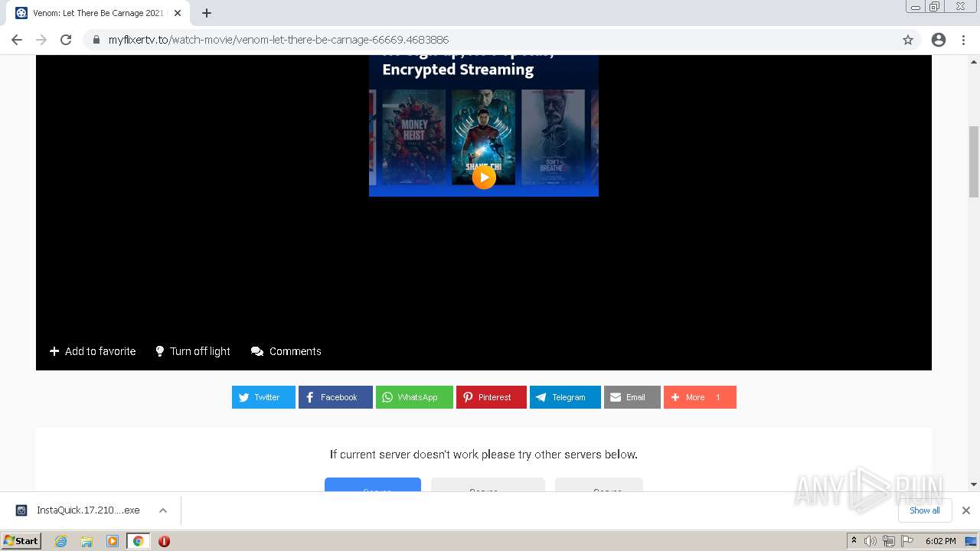This screenshot has height=551, width=980.
Task: Open the volume control in system tray
Action: 871,541
